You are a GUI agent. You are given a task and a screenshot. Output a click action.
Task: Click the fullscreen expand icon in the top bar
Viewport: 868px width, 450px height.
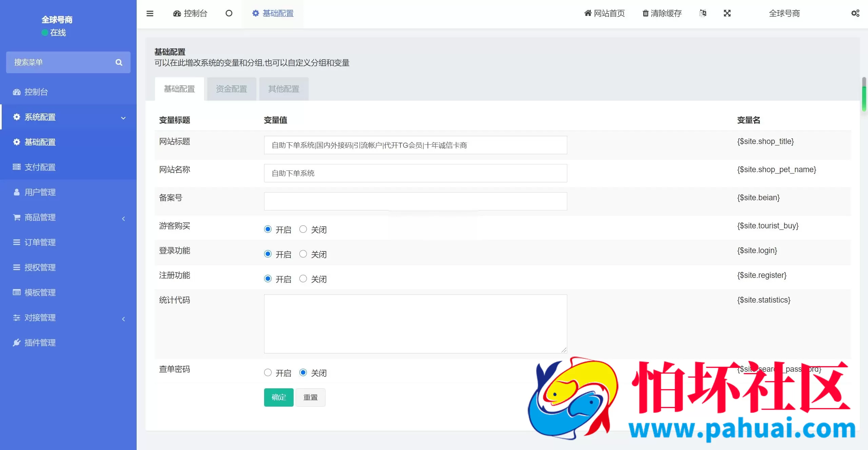[727, 14]
